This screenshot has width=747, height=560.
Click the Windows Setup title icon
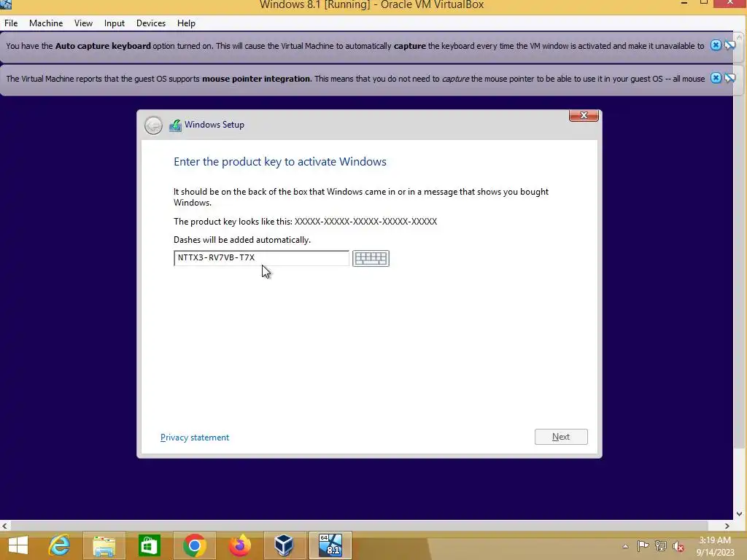pos(175,125)
